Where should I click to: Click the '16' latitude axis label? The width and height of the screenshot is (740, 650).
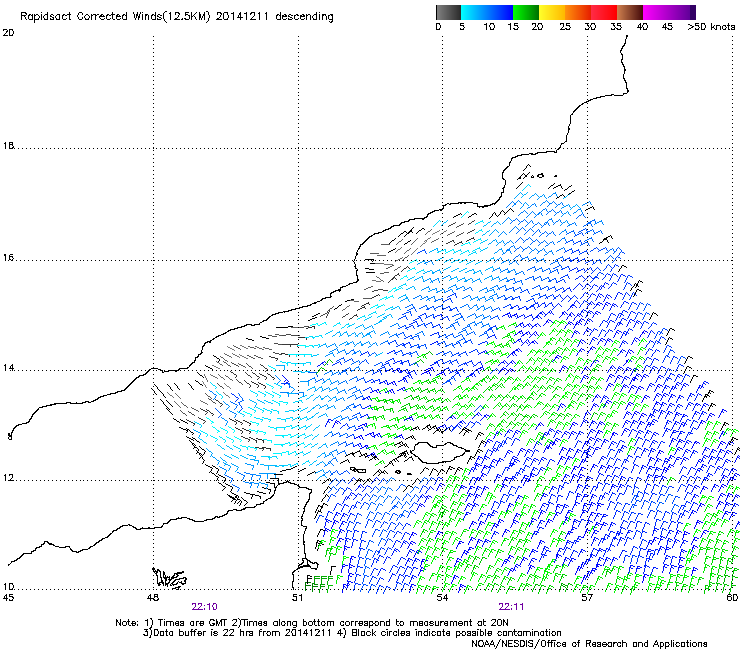[x=8, y=258]
